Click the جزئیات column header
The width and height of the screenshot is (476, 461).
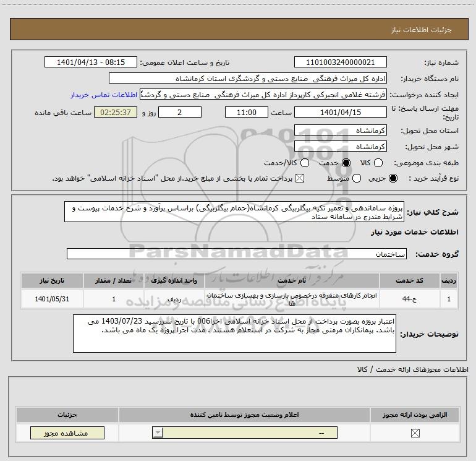click(x=67, y=415)
